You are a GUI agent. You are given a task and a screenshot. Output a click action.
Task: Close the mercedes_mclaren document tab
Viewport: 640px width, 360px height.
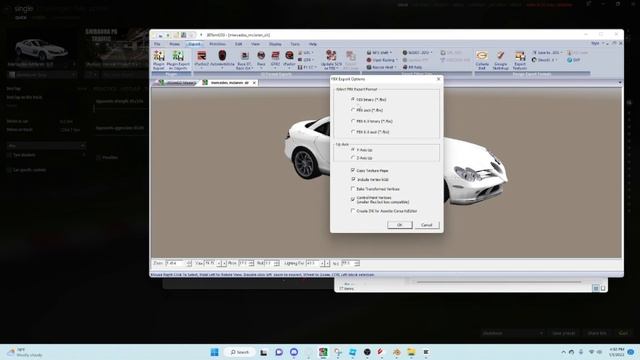click(x=254, y=83)
